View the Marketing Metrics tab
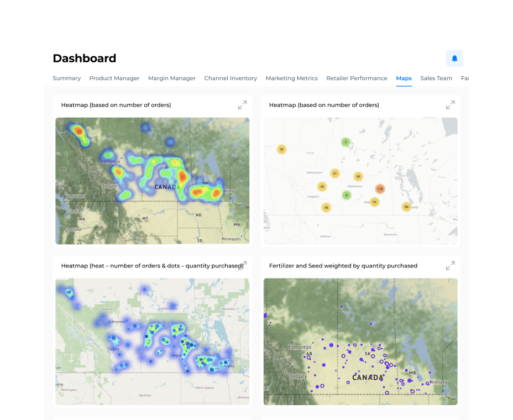Screen dimensions: 513x420 [x=291, y=78]
